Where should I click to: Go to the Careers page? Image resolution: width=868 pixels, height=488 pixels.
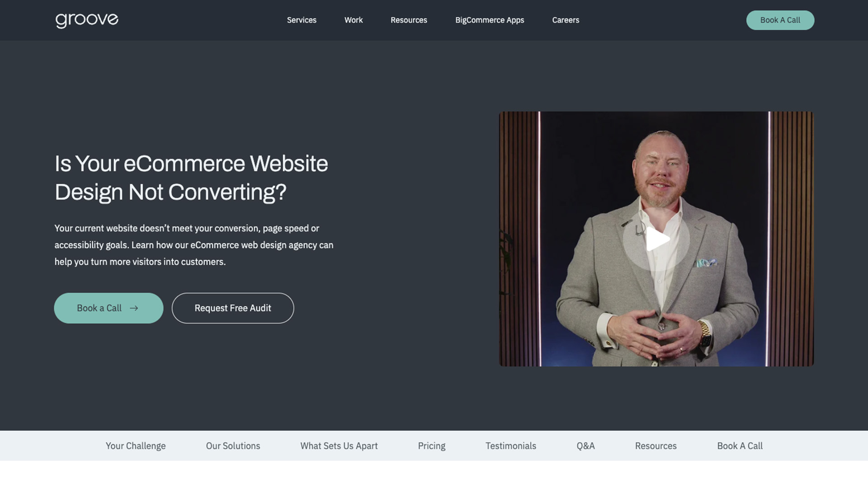566,20
